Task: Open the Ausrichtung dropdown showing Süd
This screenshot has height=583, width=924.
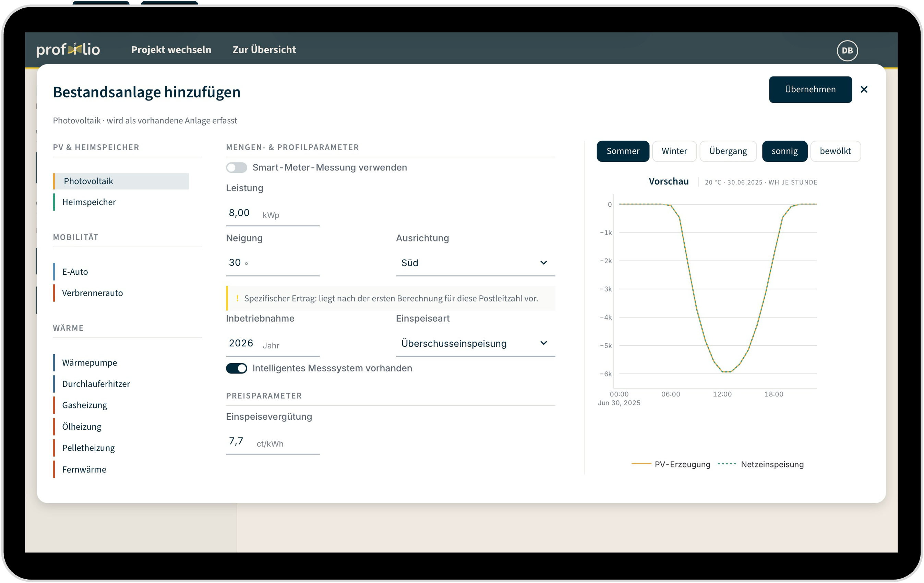Action: [476, 263]
